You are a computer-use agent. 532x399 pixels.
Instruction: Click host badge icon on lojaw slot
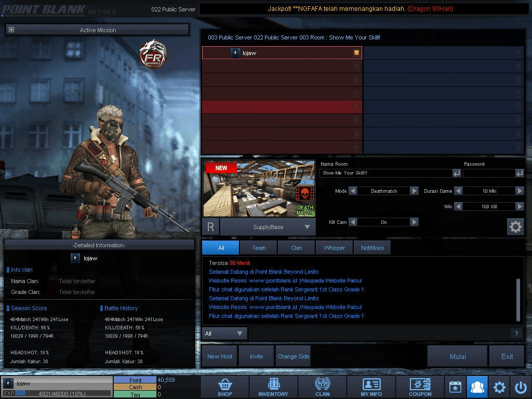[x=356, y=52]
